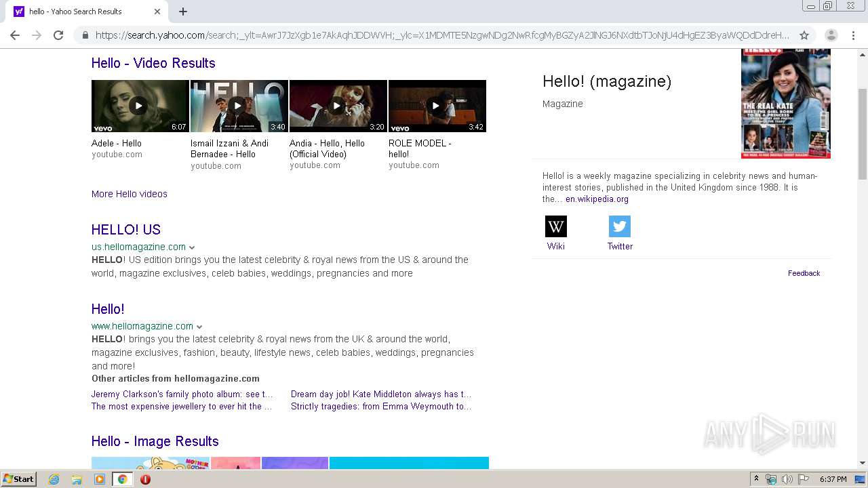Click the 6:37 PM taskbar clock

point(833,479)
